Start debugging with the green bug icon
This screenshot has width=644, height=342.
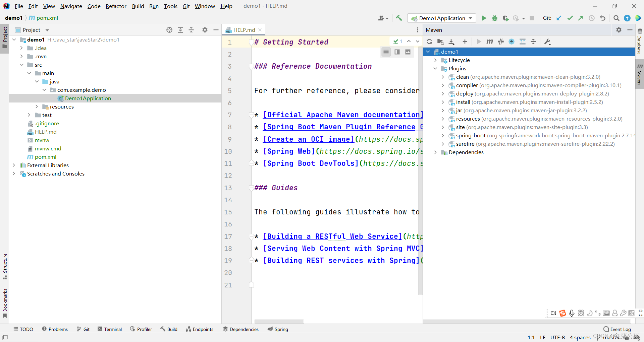pos(495,18)
